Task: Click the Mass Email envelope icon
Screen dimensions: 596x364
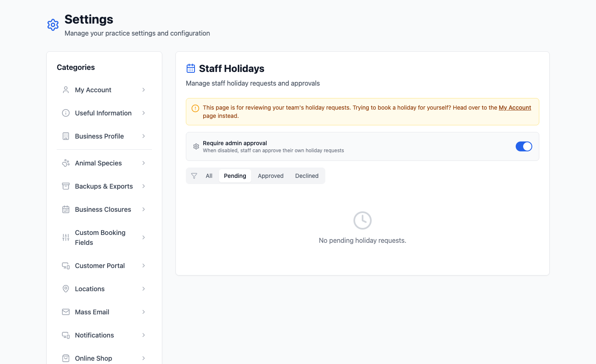Action: pos(66,312)
